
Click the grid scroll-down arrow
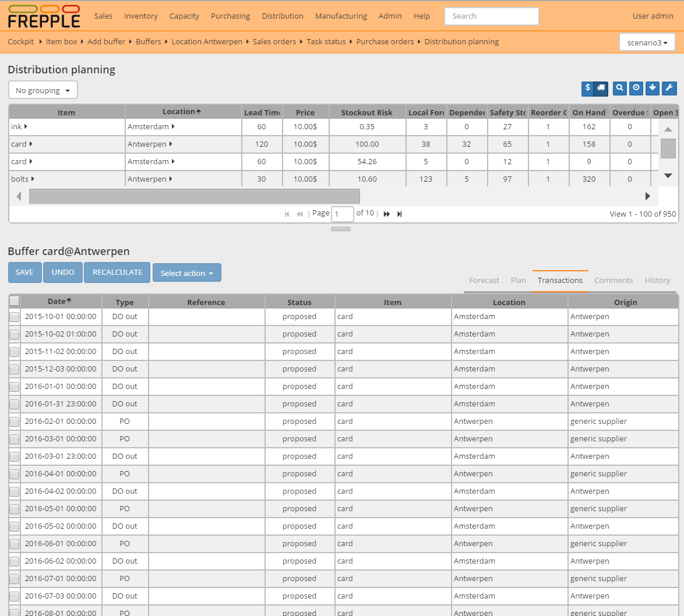(668, 175)
